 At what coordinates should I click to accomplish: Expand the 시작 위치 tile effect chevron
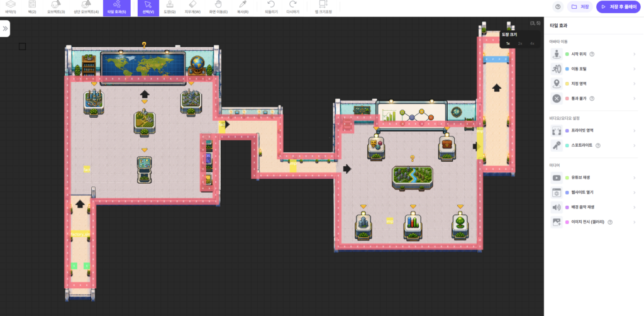[634, 54]
